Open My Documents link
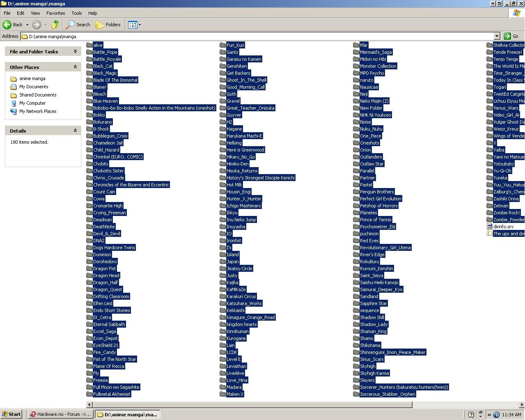Viewport: 525px width, 420px height. tap(34, 87)
